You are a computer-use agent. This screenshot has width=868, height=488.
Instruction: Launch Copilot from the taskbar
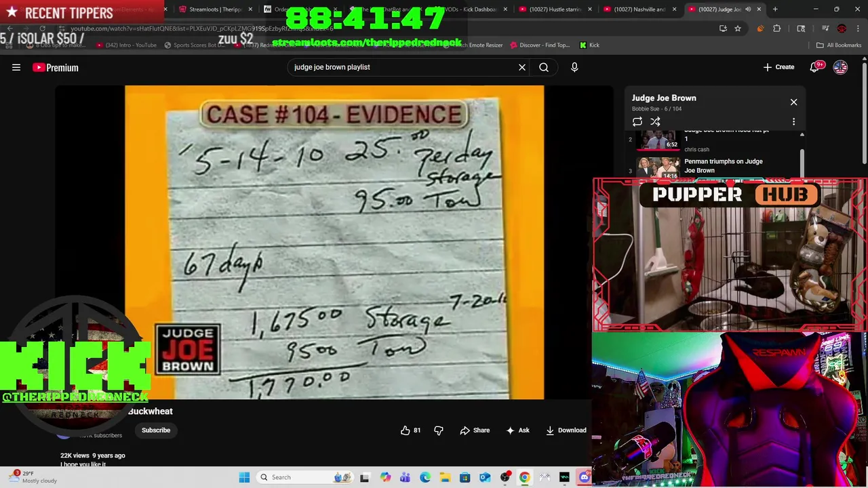(385, 477)
